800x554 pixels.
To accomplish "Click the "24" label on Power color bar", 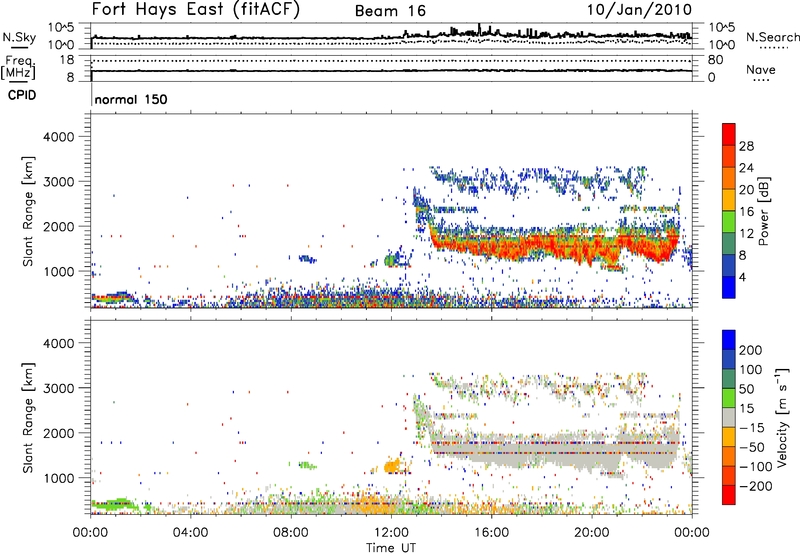I will tap(746, 168).
